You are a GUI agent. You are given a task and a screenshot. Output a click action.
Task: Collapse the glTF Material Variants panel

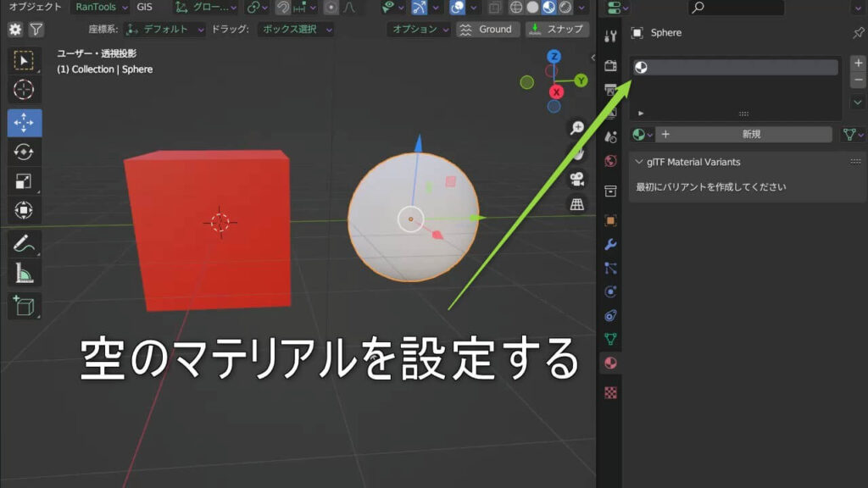tap(639, 162)
